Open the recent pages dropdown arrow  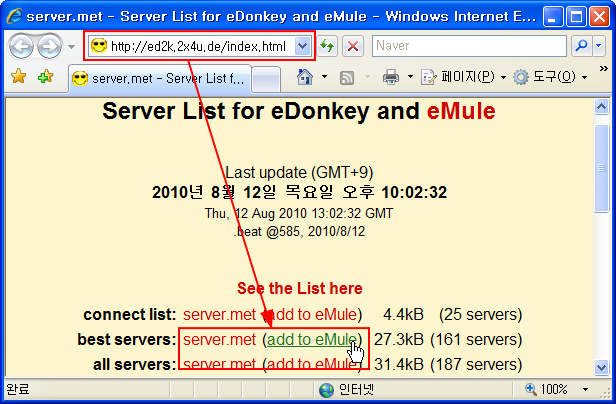[71, 47]
